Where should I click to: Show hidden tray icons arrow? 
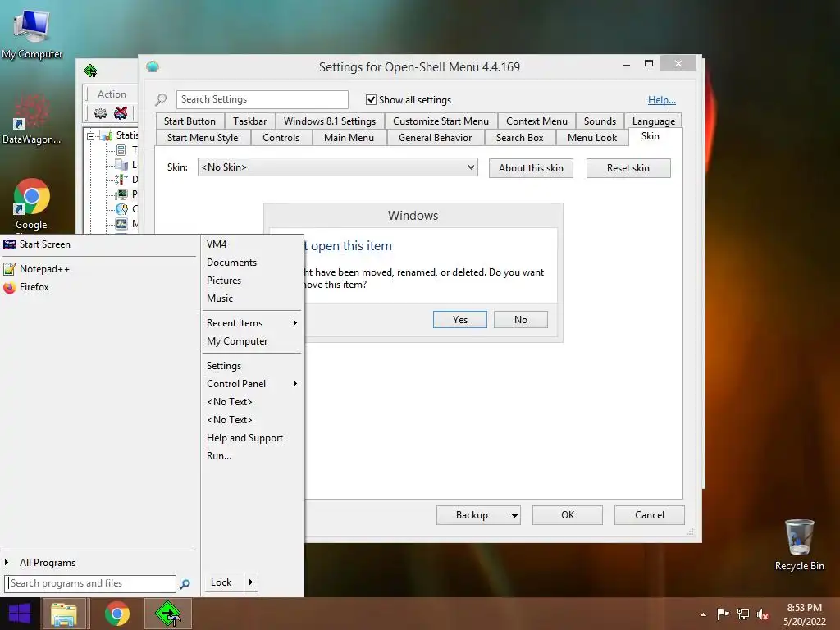click(703, 614)
